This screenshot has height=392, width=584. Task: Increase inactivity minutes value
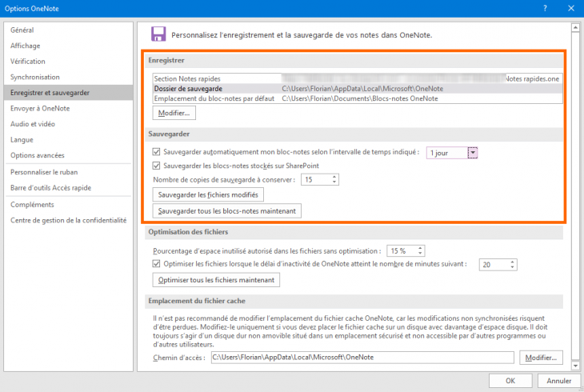point(513,262)
